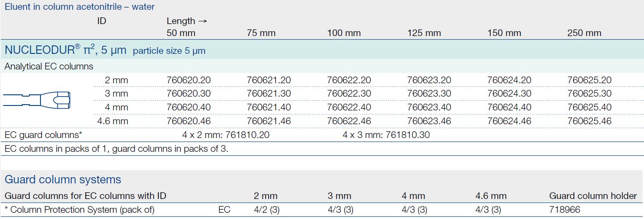Click the Guard column holder header
Image resolution: width=644 pixels, height=219 pixels.
click(x=593, y=196)
